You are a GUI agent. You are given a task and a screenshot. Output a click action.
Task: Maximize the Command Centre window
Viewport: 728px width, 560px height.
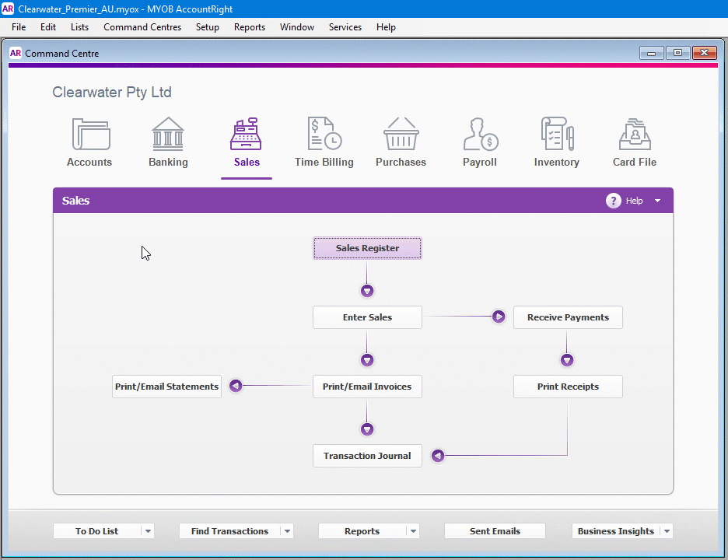coord(677,53)
